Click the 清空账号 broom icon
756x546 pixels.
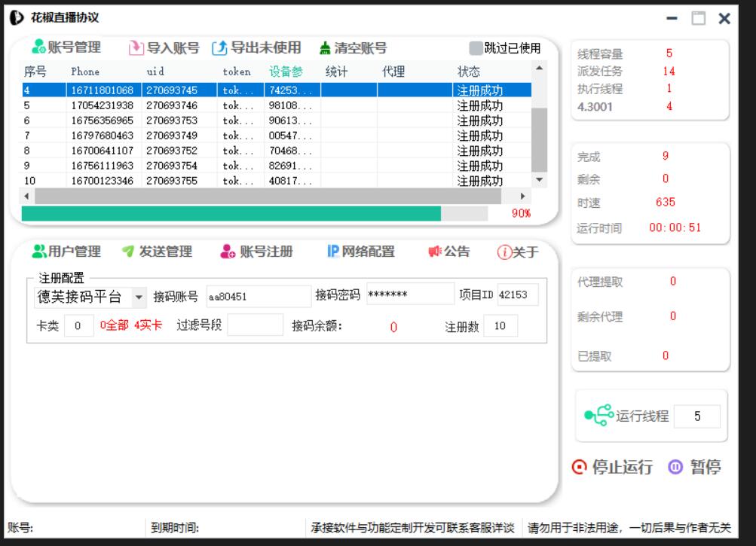[x=324, y=48]
